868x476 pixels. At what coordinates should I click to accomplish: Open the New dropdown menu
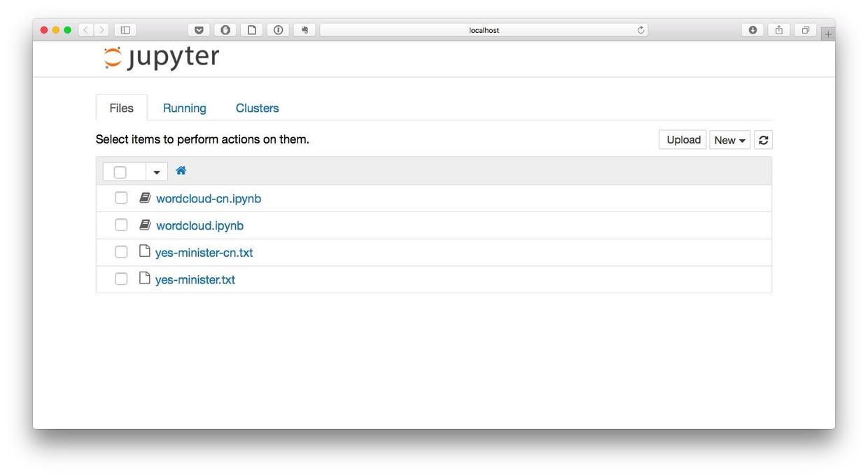(729, 140)
